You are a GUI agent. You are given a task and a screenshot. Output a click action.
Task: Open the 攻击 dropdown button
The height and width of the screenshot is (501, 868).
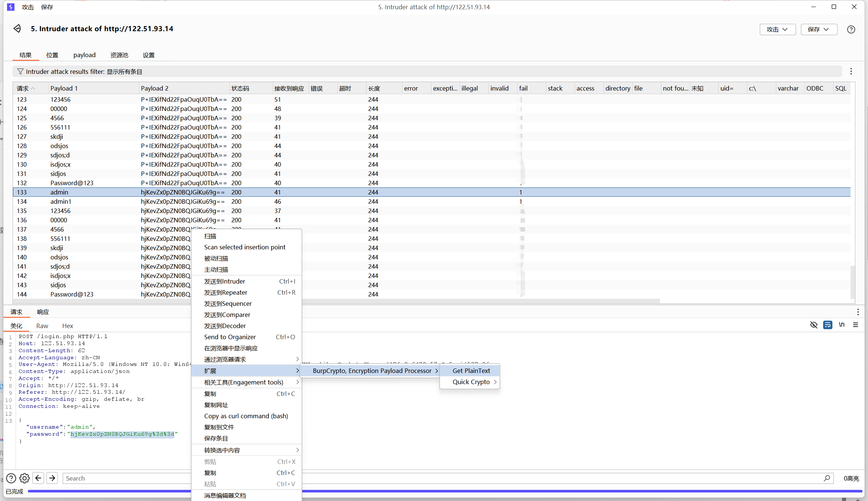tap(778, 29)
